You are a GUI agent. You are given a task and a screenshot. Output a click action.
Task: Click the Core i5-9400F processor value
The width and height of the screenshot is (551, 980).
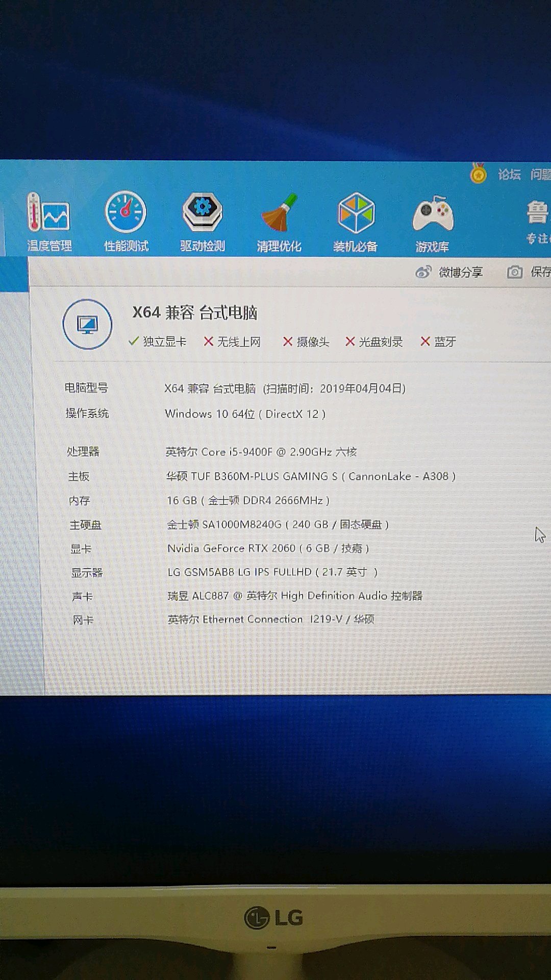(x=261, y=452)
